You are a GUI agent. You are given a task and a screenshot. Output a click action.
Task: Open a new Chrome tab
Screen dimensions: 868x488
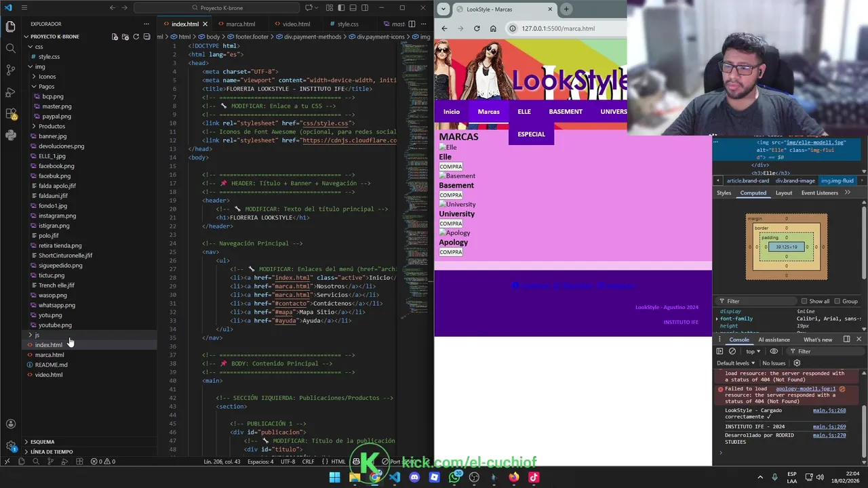click(566, 9)
